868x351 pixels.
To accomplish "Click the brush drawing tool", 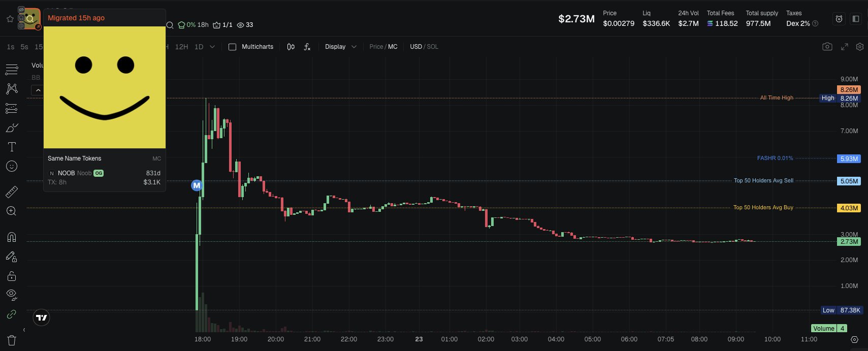I will pyautogui.click(x=12, y=128).
